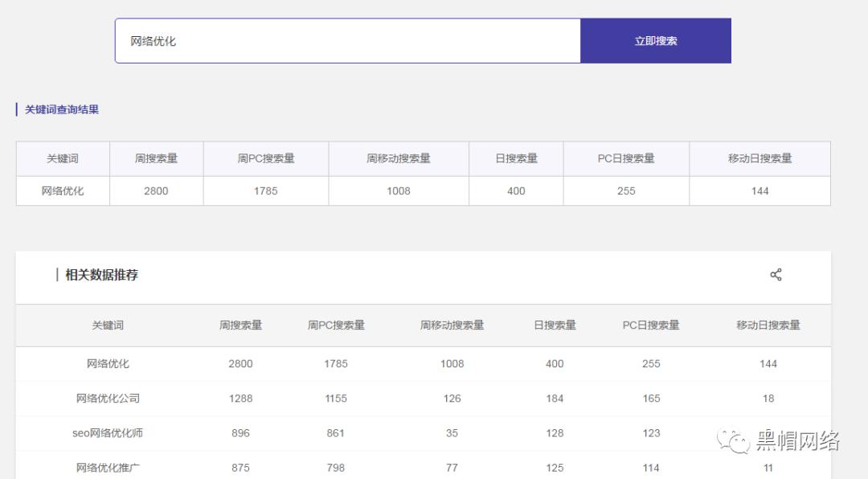Click the 立即搜索 search button
This screenshot has width=868, height=479.
[x=656, y=40]
